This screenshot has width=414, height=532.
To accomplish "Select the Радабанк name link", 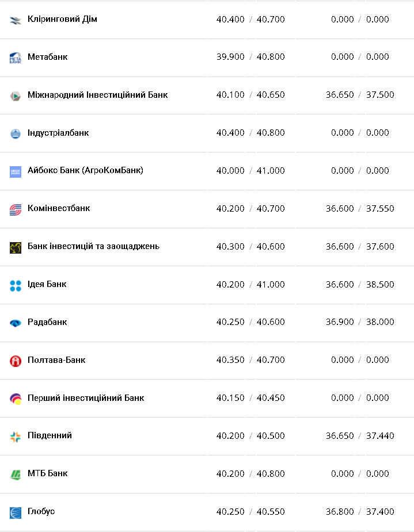I will tap(47, 322).
